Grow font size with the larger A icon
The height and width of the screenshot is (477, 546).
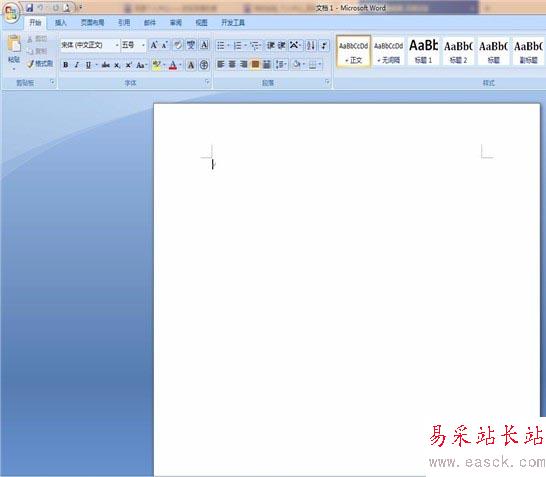(154, 45)
